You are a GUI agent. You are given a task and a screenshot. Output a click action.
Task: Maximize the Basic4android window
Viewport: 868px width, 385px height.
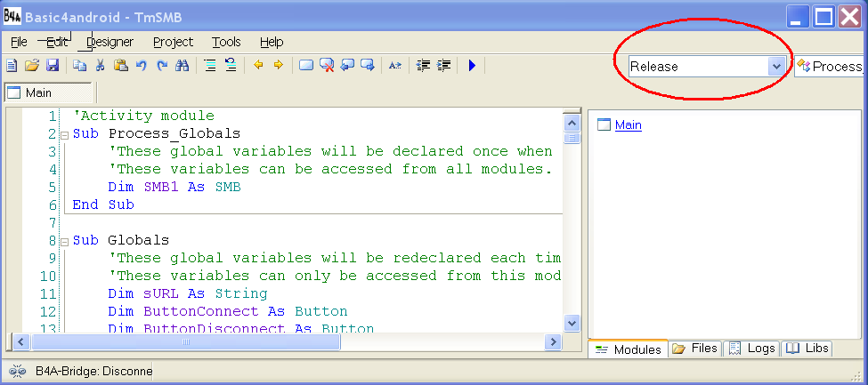click(823, 17)
